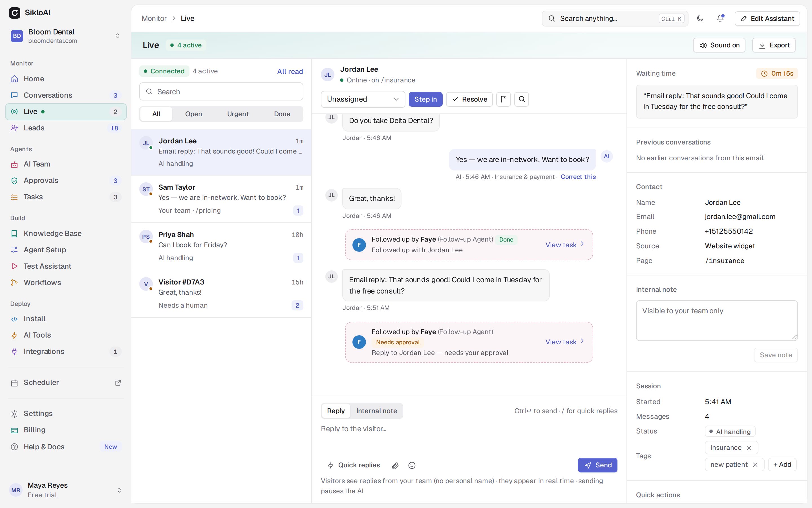Click the Send button
Viewport: 812px width, 508px height.
click(x=598, y=465)
